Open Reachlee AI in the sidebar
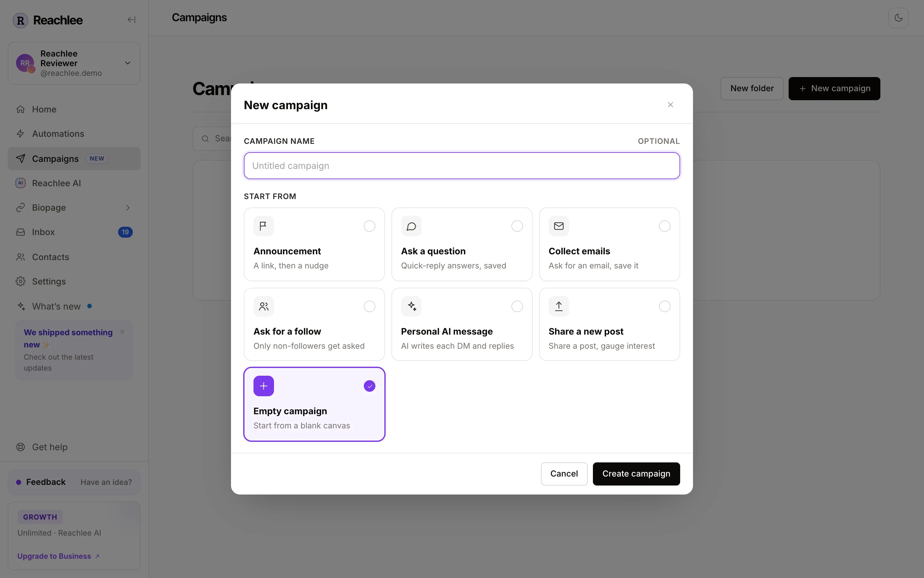This screenshot has height=578, width=924. (74, 183)
